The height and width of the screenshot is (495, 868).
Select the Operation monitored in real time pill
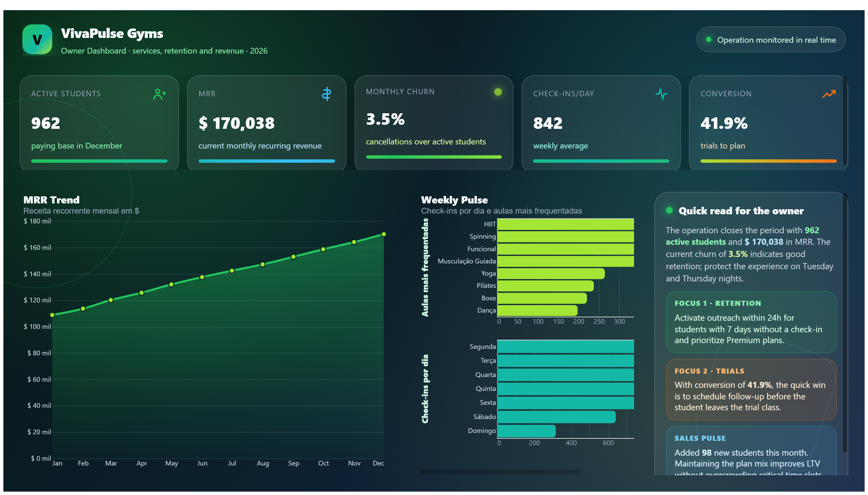pos(770,39)
